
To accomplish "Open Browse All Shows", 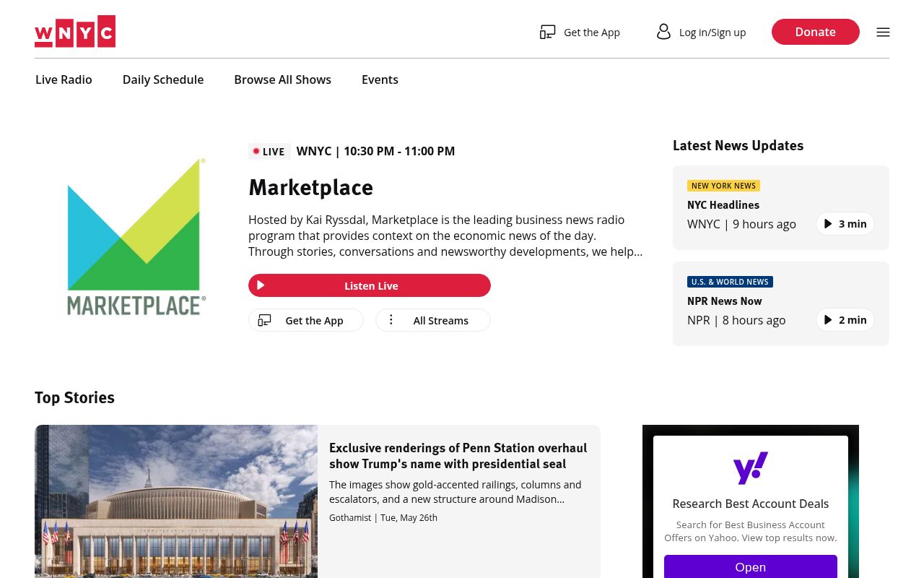I will (282, 79).
